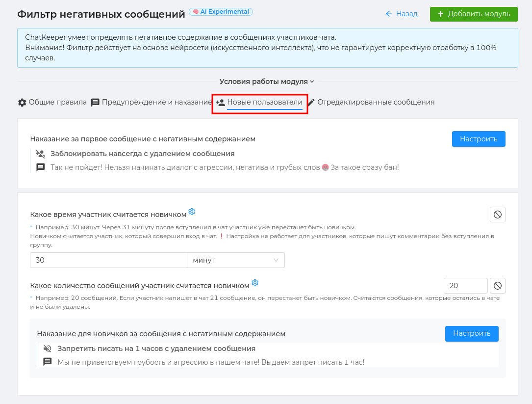Disable message count setting with ban icon
Viewport: 532px width, 404px height.
[x=497, y=286]
